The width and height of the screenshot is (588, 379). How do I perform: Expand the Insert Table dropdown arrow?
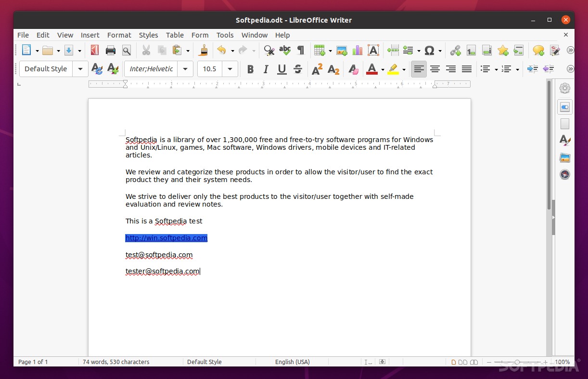pyautogui.click(x=330, y=51)
